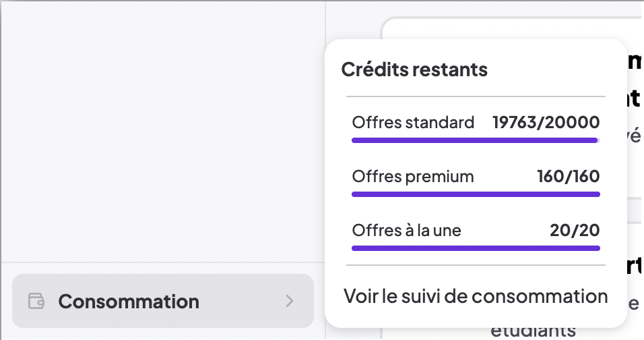
Task: Click the Offres à la une progress bar
Action: pyautogui.click(x=476, y=248)
